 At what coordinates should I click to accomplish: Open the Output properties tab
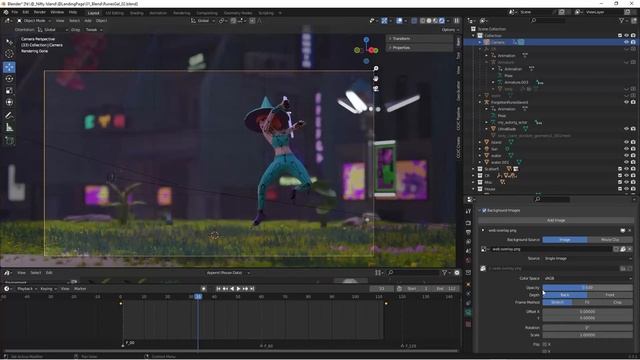click(x=468, y=232)
